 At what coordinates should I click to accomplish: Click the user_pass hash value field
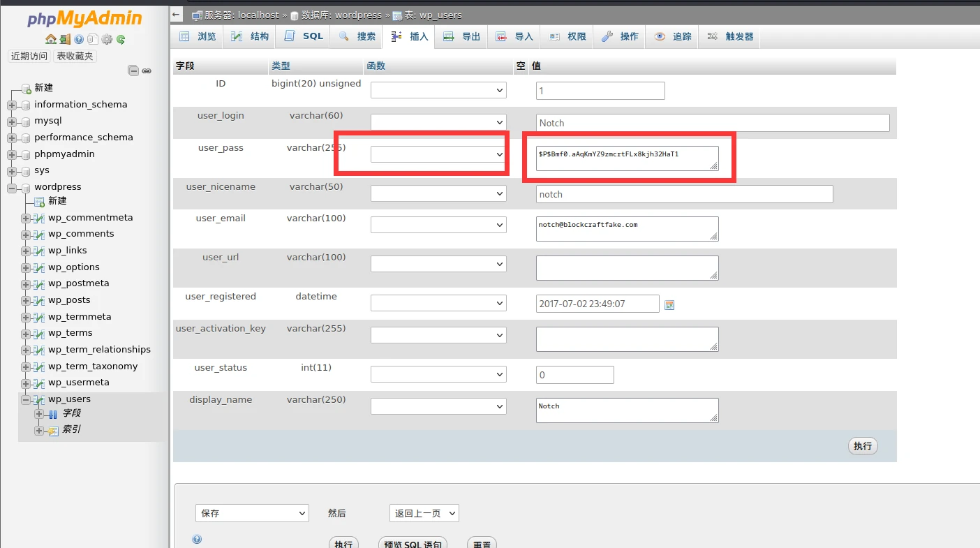coord(628,158)
